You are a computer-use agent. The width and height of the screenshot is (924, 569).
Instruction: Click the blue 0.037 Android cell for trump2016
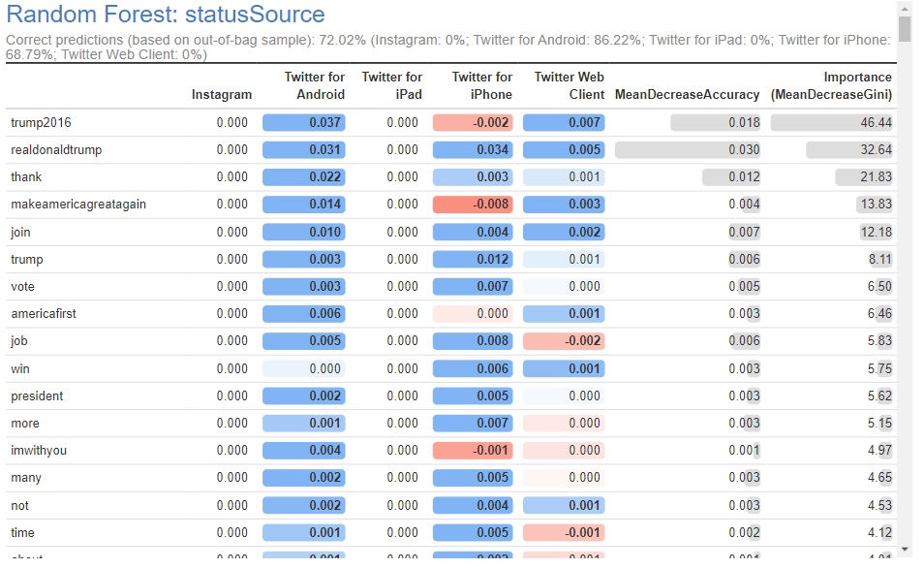[304, 123]
